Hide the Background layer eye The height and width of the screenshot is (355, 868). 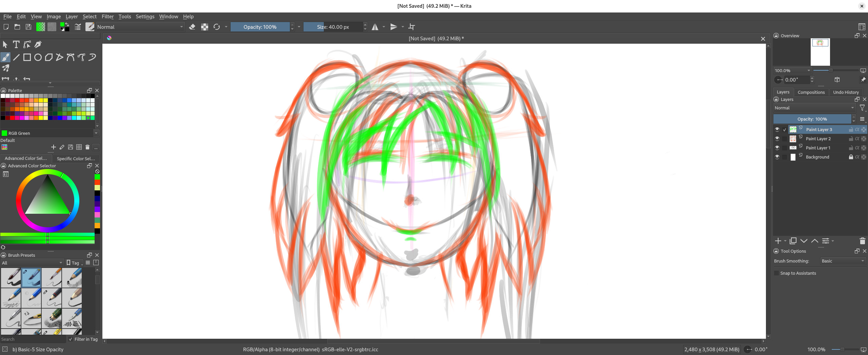coord(777,157)
